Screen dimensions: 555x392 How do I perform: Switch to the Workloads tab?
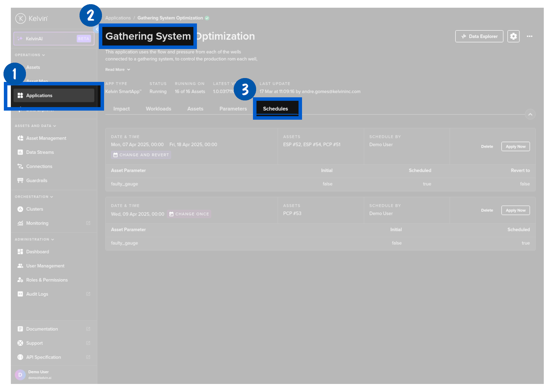pos(158,109)
